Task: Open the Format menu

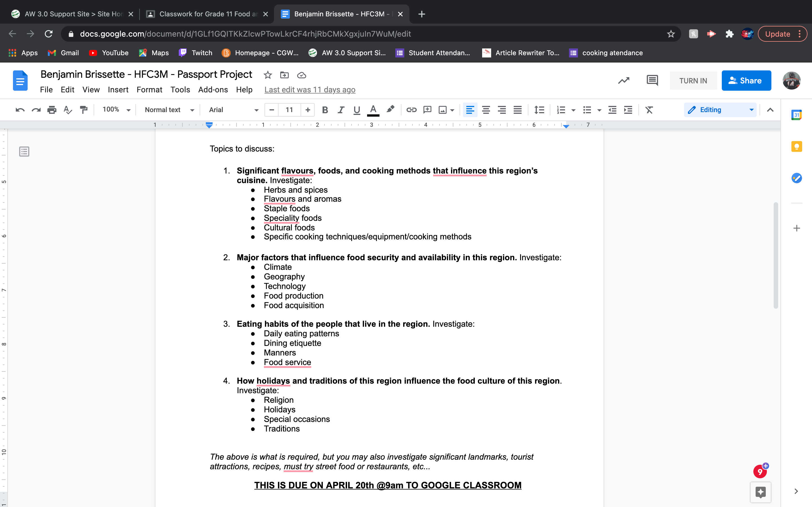Action: [x=149, y=90]
